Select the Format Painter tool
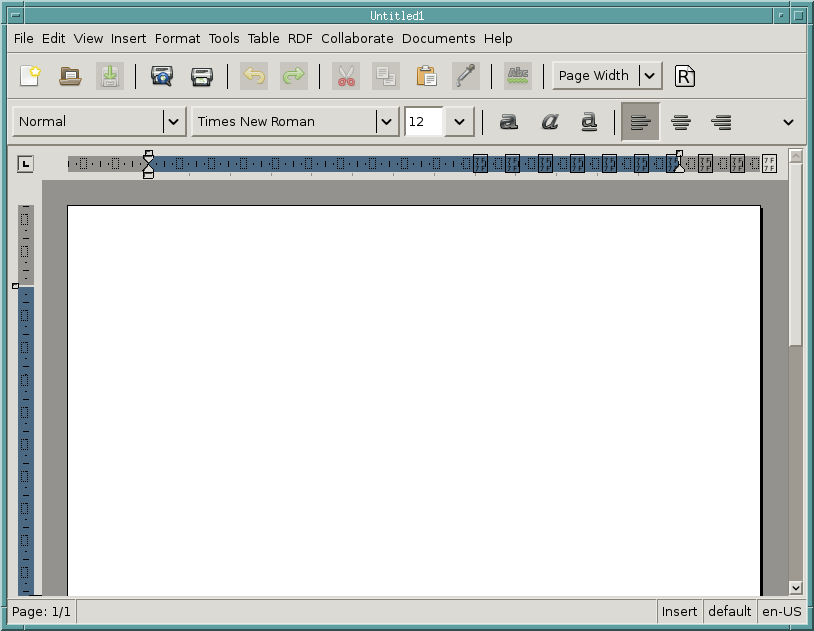The height and width of the screenshot is (631, 814). (465, 76)
